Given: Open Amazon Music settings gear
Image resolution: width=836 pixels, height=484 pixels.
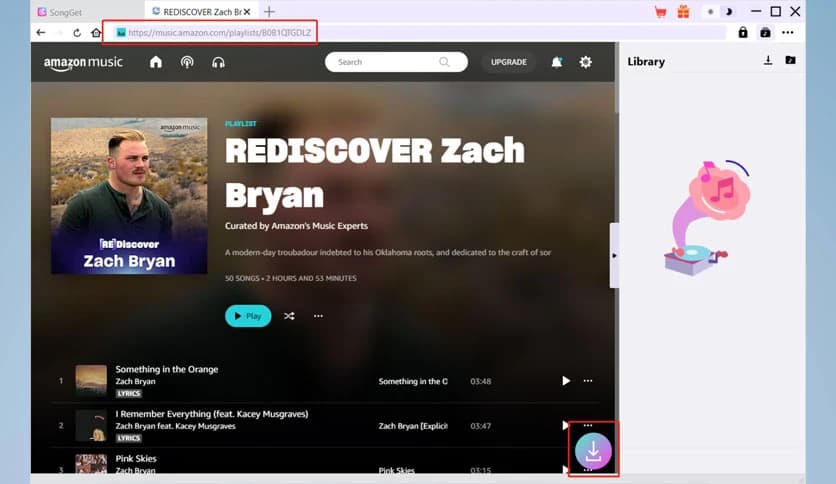Looking at the screenshot, I should tap(586, 62).
